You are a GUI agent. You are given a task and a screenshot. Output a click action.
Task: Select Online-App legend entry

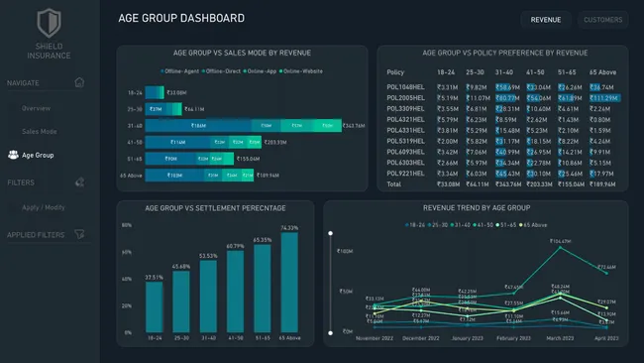(260, 71)
